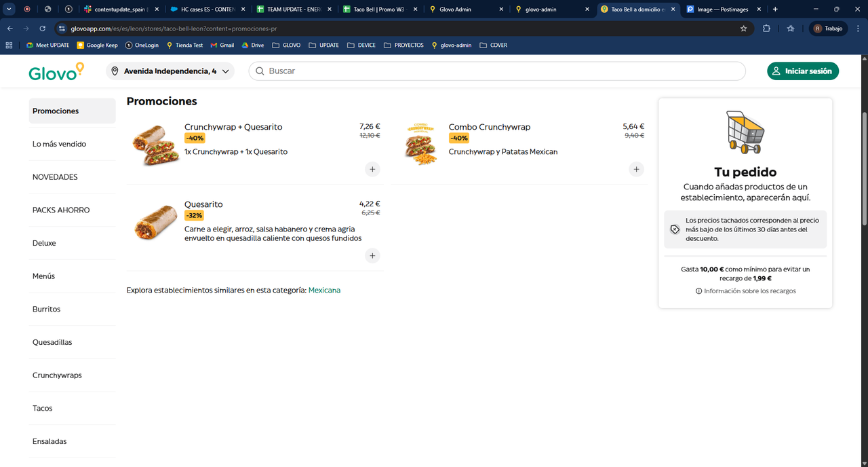This screenshot has height=467, width=868.
Task: Switch to the HC cases ES tab
Action: pyautogui.click(x=206, y=10)
